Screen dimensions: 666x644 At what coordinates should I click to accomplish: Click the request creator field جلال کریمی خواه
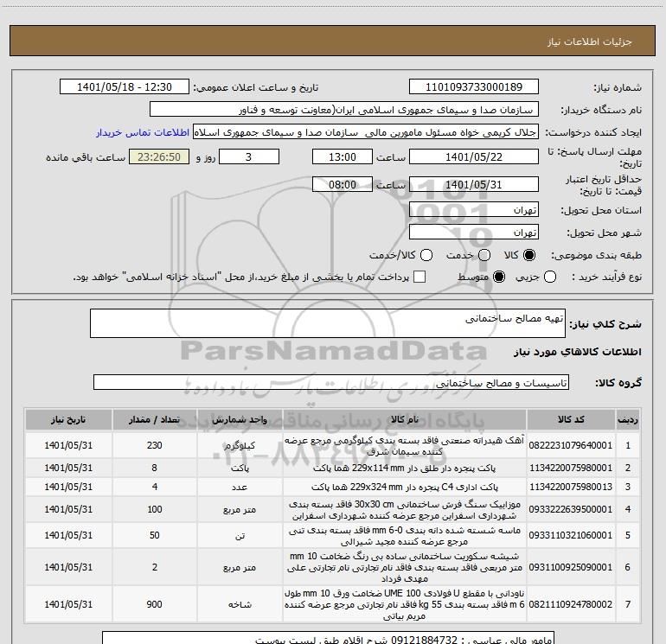pos(366,132)
